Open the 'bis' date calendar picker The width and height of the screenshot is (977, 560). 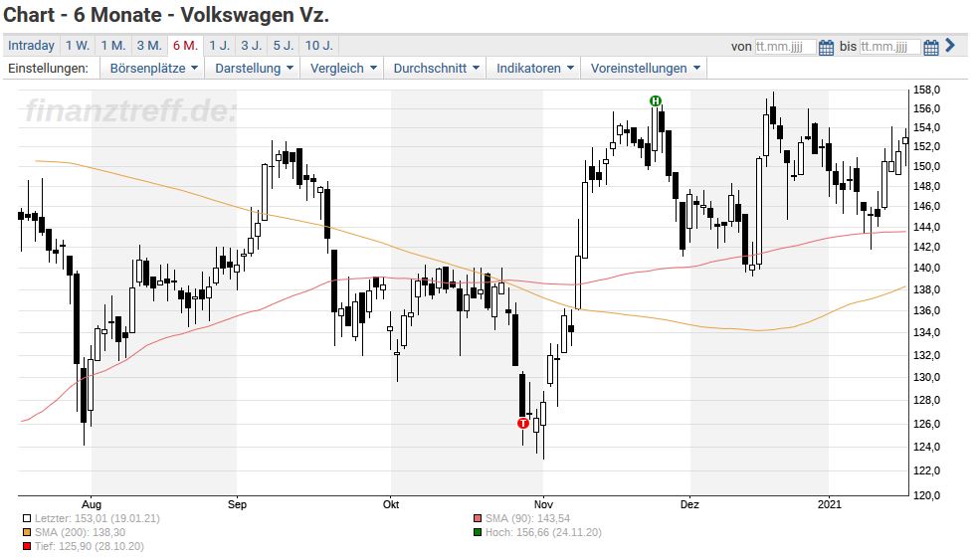931,48
